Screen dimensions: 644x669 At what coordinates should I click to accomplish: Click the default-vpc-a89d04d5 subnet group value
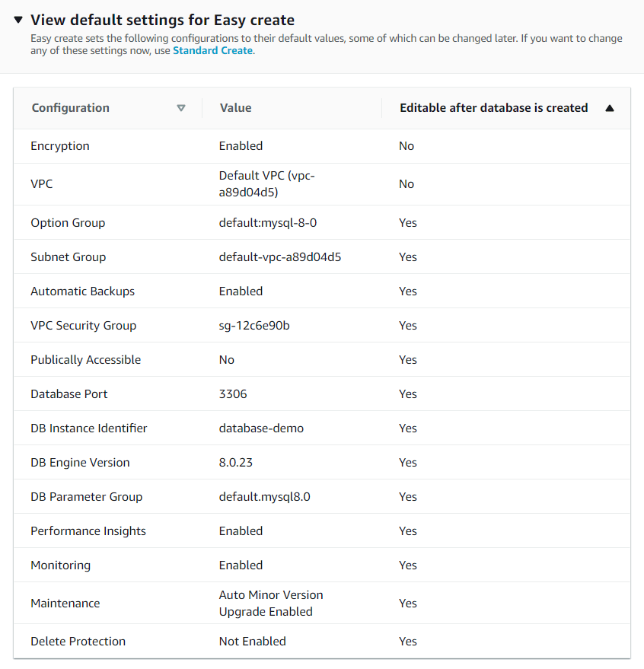point(279,257)
